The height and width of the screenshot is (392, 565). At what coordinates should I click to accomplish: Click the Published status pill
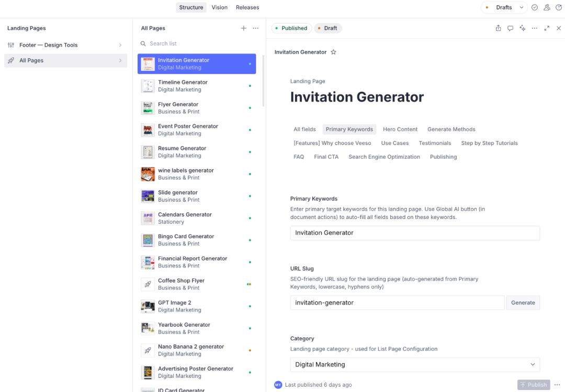(291, 28)
